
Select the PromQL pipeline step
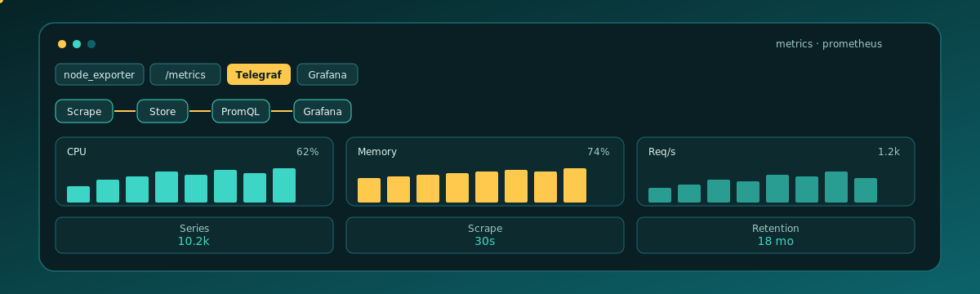(241, 111)
